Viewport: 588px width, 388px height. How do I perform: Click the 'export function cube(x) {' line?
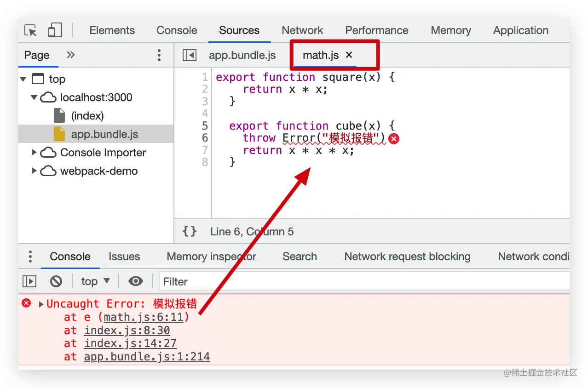pos(312,126)
